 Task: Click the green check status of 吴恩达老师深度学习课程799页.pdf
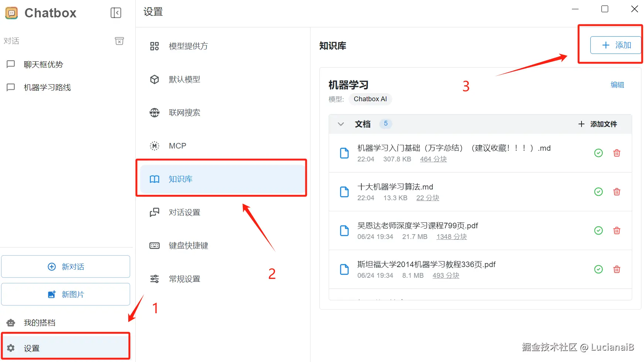click(x=599, y=230)
